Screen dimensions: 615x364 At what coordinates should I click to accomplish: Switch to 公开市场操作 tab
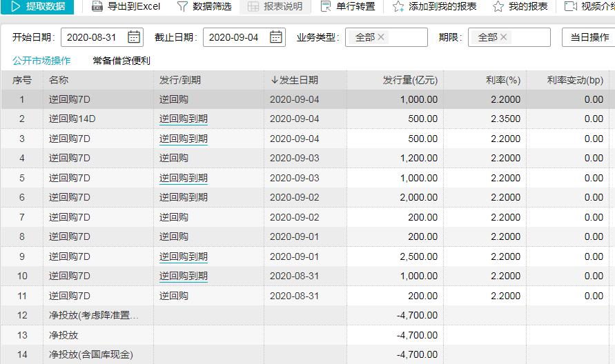[41, 61]
